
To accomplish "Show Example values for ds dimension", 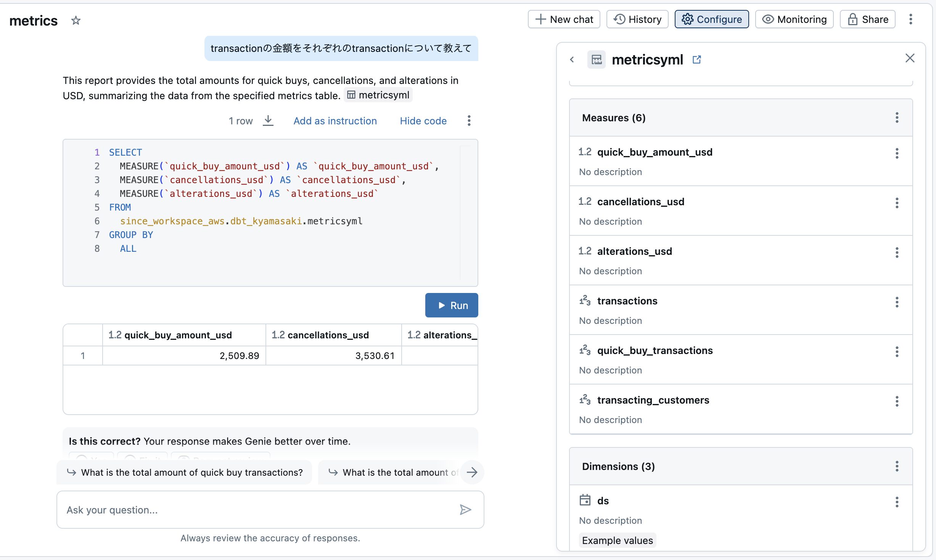I will pyautogui.click(x=617, y=540).
